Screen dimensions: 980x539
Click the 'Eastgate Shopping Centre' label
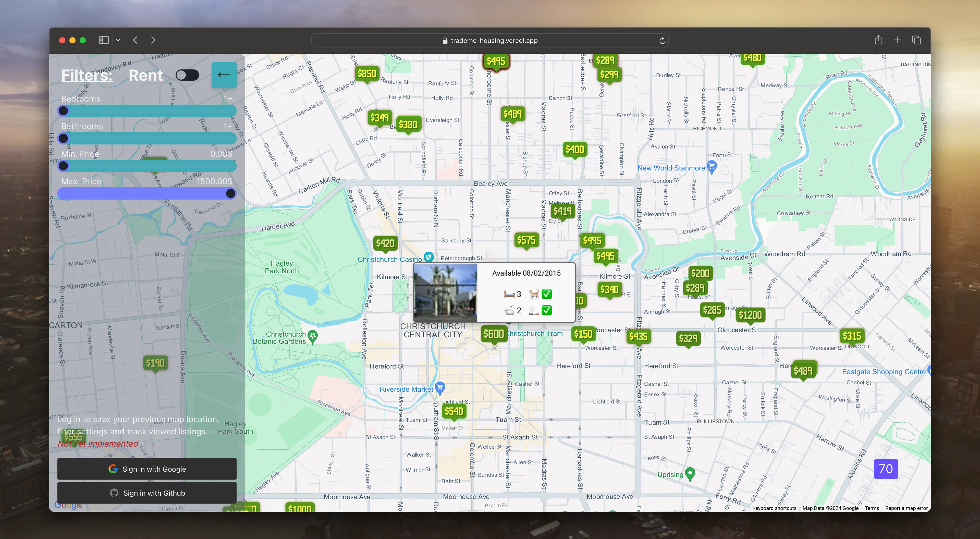coord(883,372)
